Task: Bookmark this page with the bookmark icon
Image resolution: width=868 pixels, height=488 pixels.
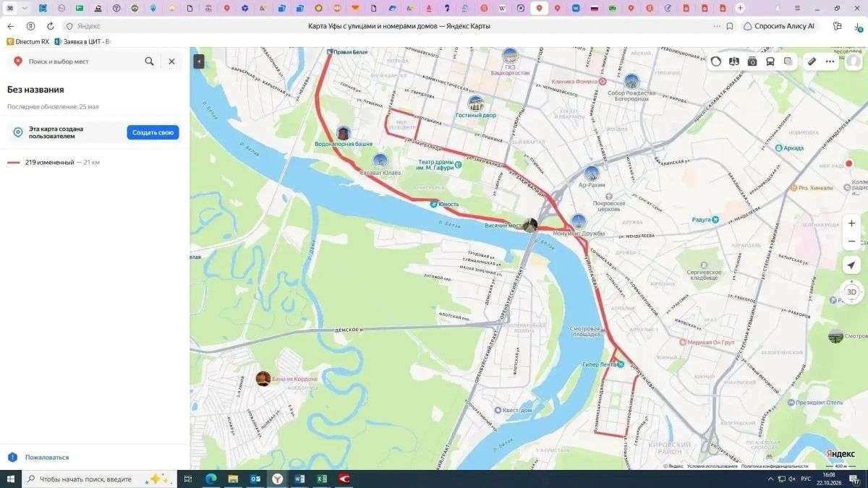Action: [x=730, y=26]
